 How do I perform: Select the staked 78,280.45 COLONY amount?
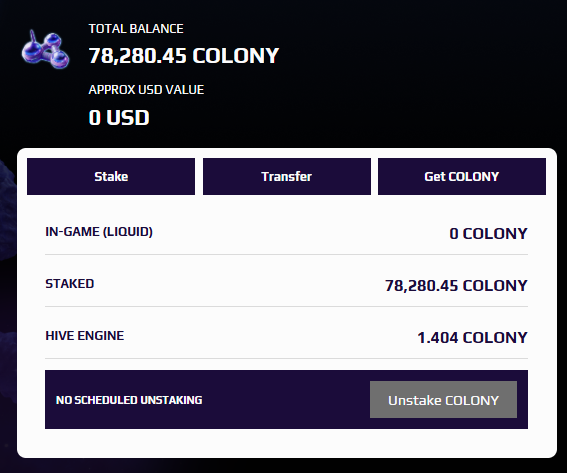tap(456, 285)
